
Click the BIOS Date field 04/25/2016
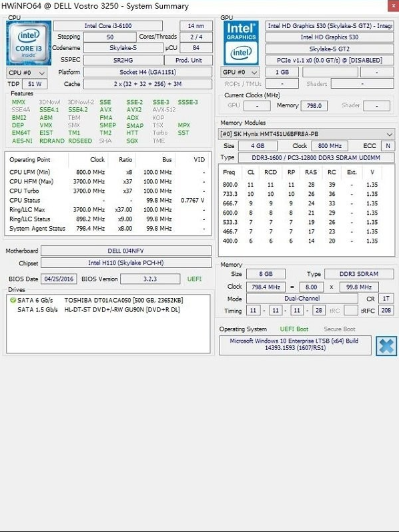pos(59,279)
